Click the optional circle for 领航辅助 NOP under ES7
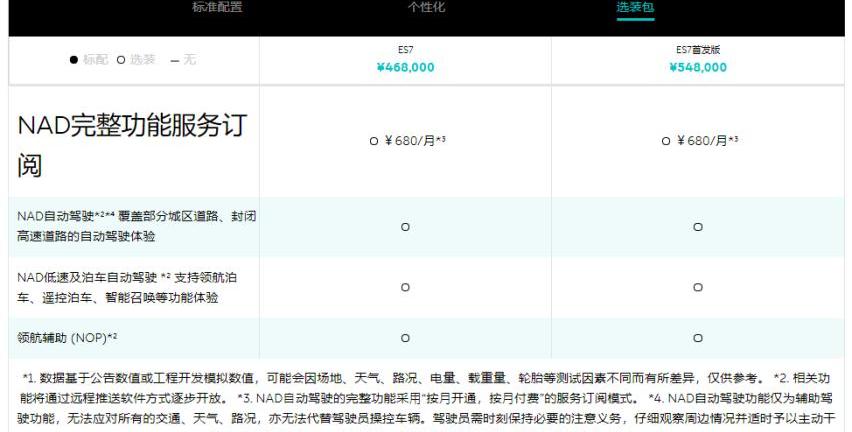This screenshot has width=852, height=432. [405, 338]
